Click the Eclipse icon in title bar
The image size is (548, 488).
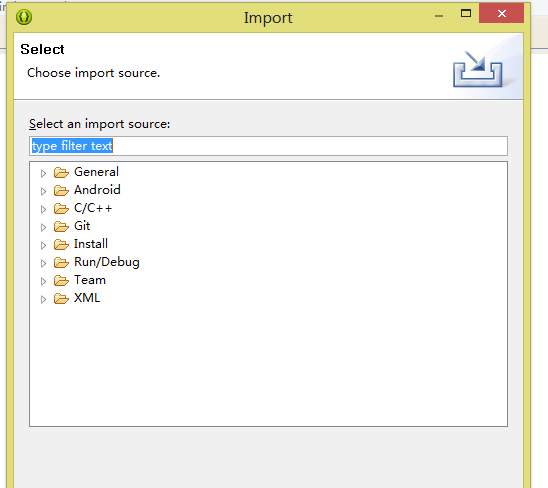pos(24,17)
